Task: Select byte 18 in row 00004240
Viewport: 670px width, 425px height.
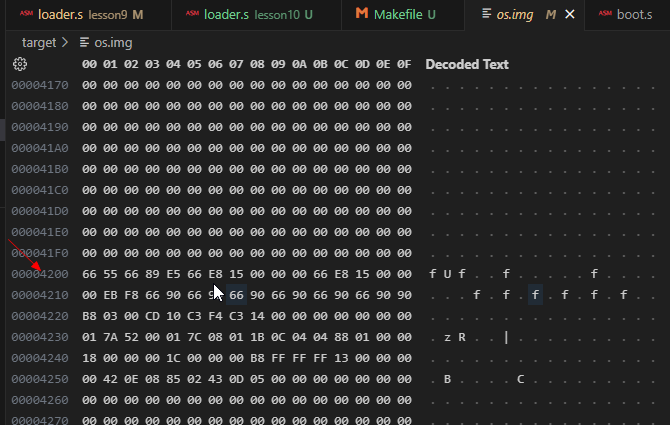Action: 89,358
